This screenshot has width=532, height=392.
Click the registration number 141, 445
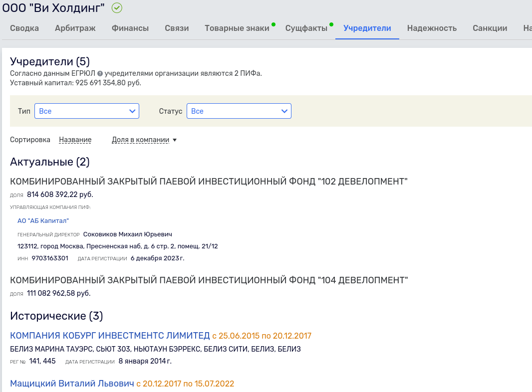point(42,361)
